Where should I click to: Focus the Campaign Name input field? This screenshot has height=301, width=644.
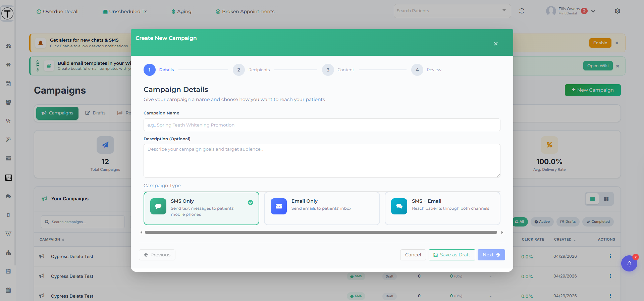coord(322,125)
